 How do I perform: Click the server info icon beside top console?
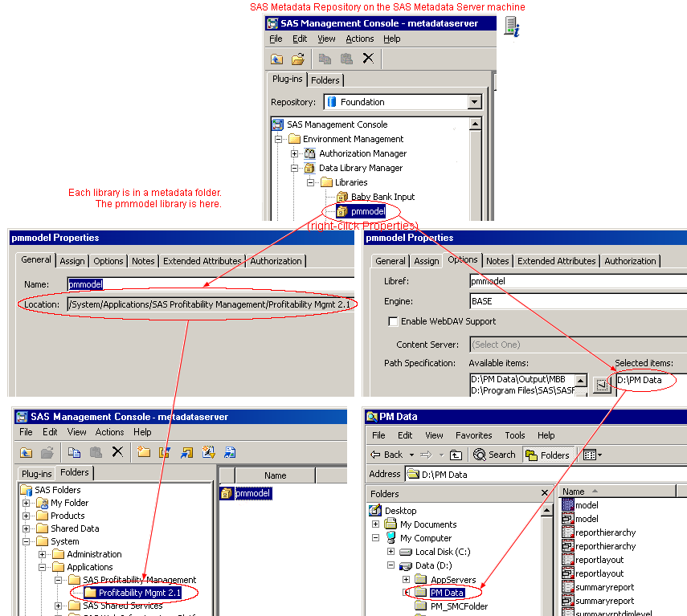511,27
